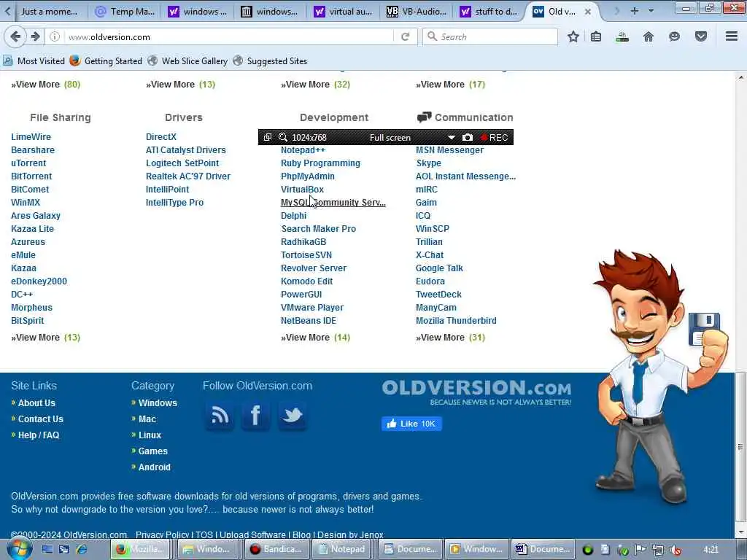Open the OldVersion Twitter icon

[292, 416]
